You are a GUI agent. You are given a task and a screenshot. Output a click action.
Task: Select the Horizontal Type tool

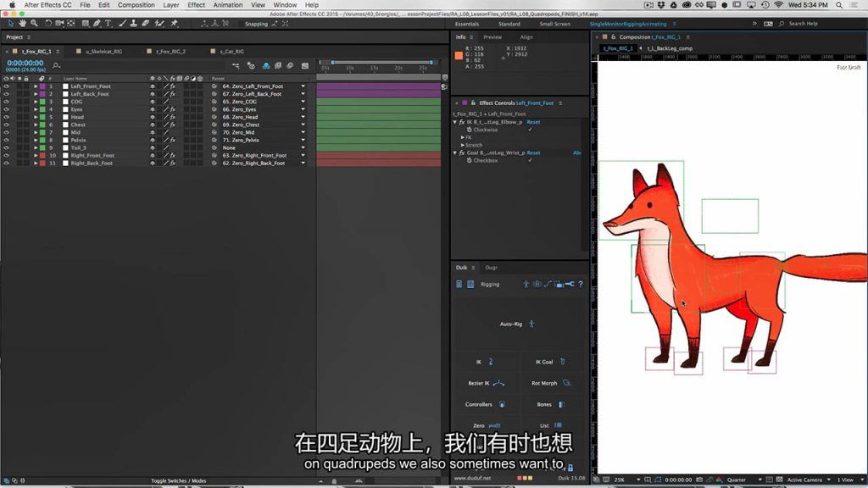click(108, 23)
